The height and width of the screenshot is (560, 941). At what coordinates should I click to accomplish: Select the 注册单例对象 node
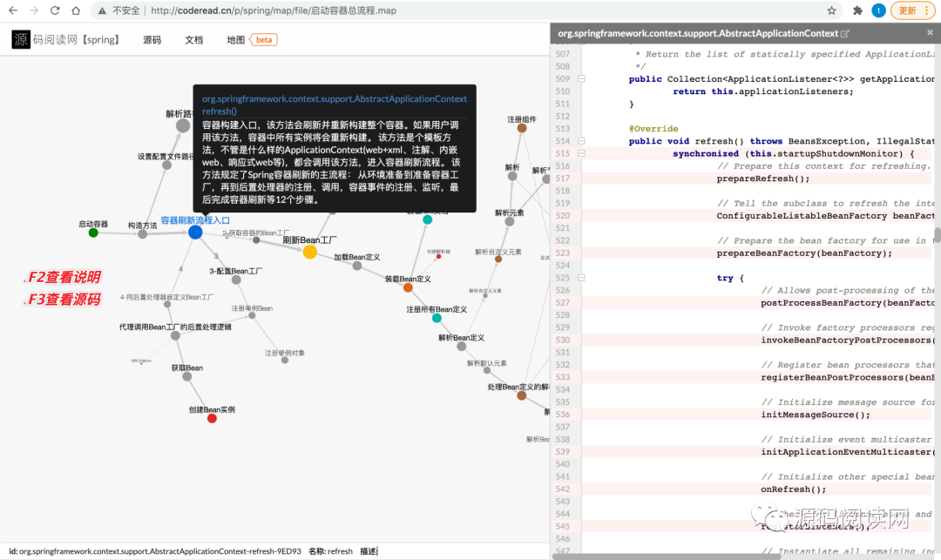[x=285, y=361]
